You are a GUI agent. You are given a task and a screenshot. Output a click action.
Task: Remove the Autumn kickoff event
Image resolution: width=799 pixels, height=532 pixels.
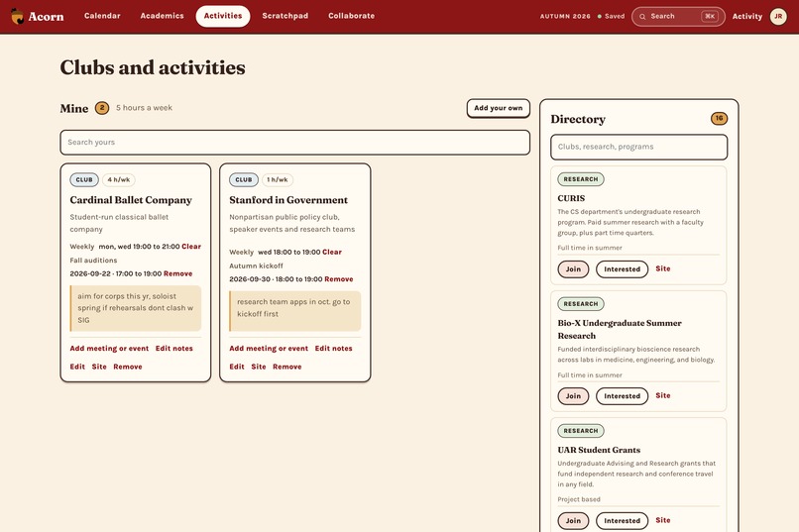click(338, 279)
